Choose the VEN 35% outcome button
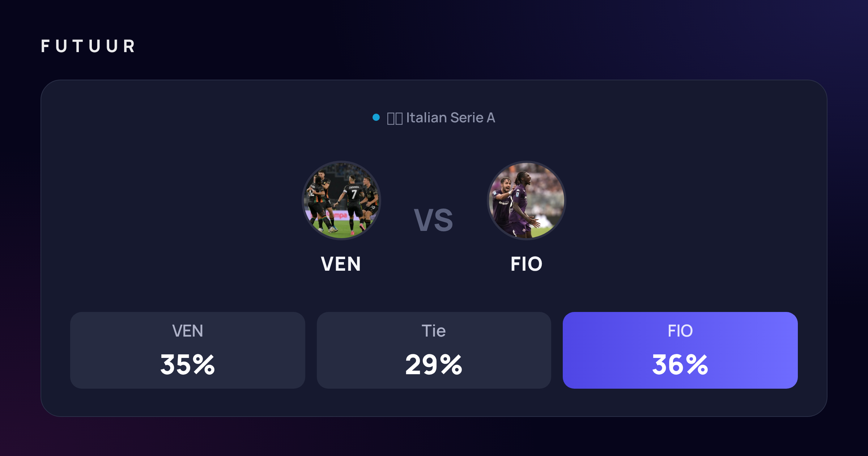 (187, 350)
